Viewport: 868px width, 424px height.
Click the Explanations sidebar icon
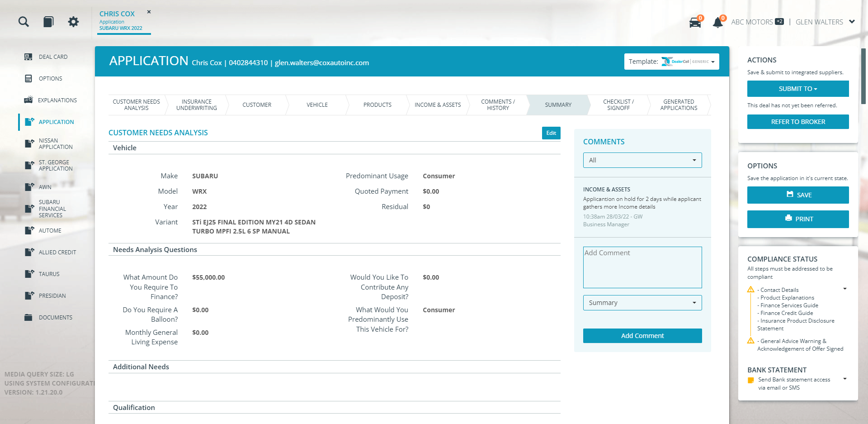[x=28, y=100]
